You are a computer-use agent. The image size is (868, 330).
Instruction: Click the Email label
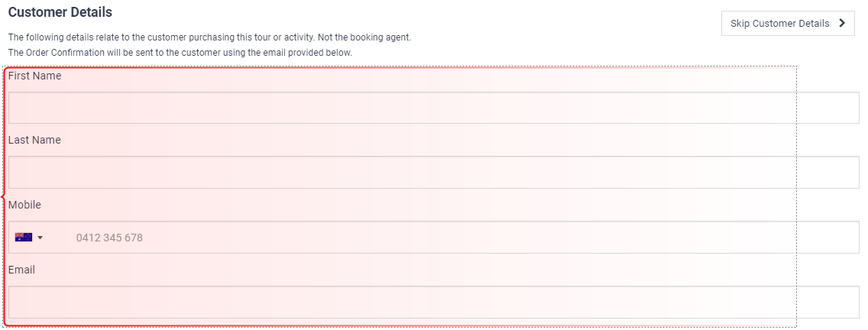(21, 270)
